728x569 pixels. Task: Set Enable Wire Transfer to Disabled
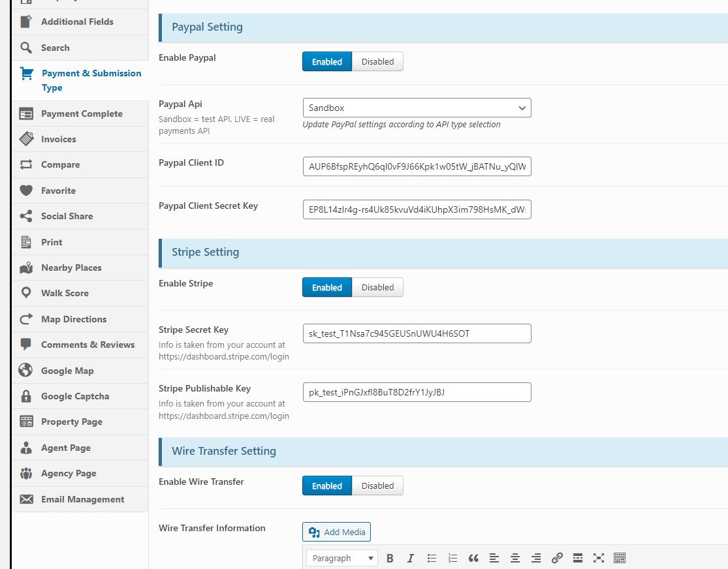pos(377,485)
